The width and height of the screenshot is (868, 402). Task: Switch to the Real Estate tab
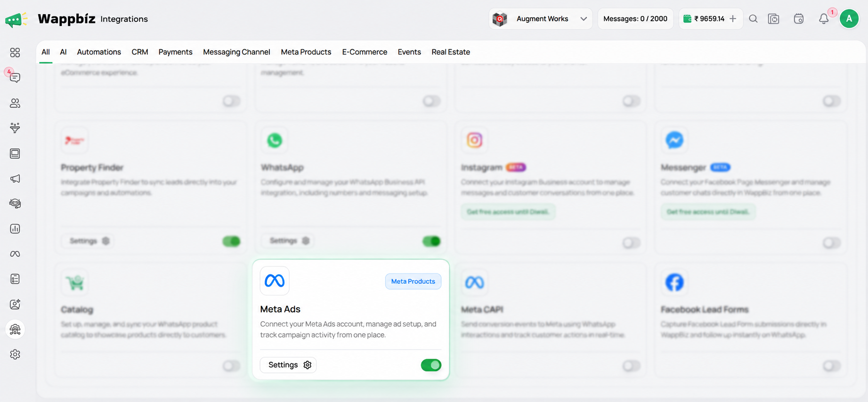[x=451, y=52]
